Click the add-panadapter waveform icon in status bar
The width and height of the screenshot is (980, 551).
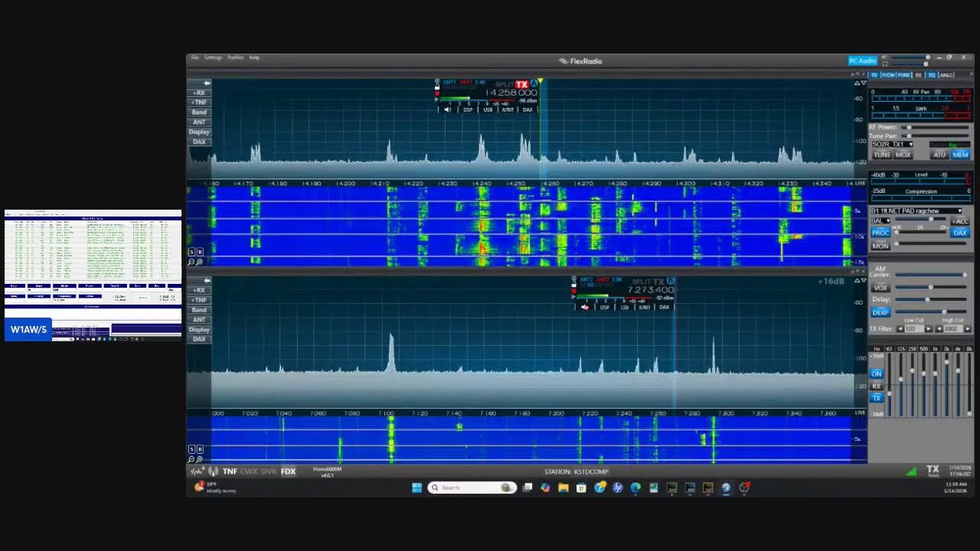197,471
